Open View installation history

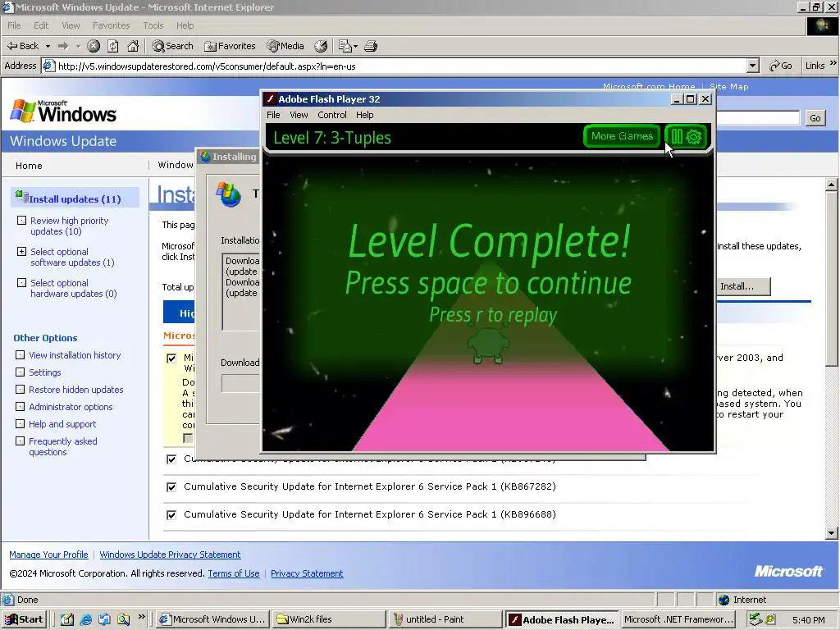(75, 355)
